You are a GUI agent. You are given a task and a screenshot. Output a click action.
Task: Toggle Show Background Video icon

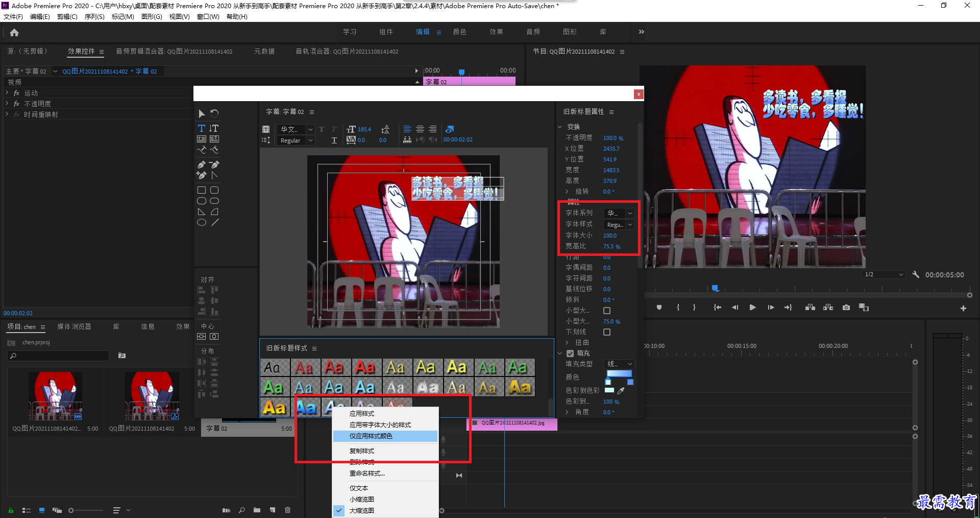tap(450, 129)
